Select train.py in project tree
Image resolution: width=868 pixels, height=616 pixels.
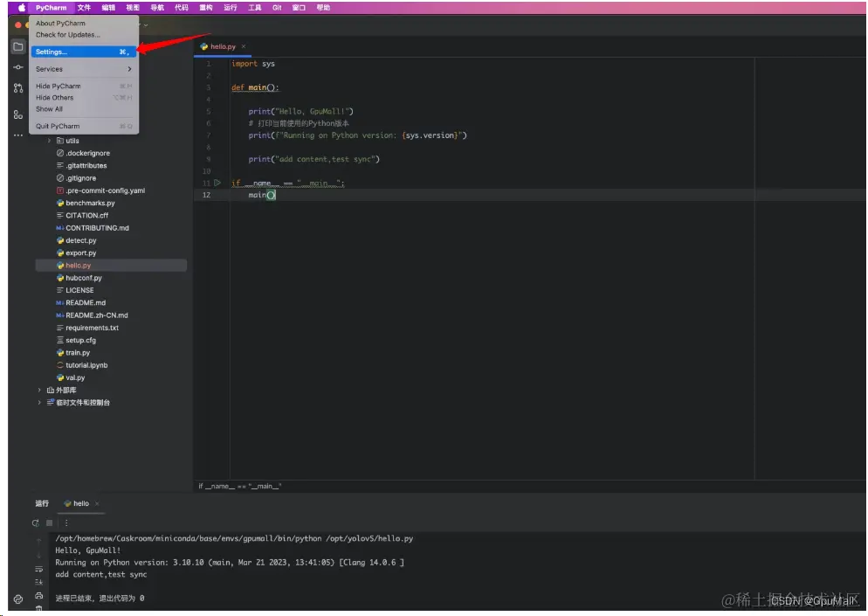[73, 353]
